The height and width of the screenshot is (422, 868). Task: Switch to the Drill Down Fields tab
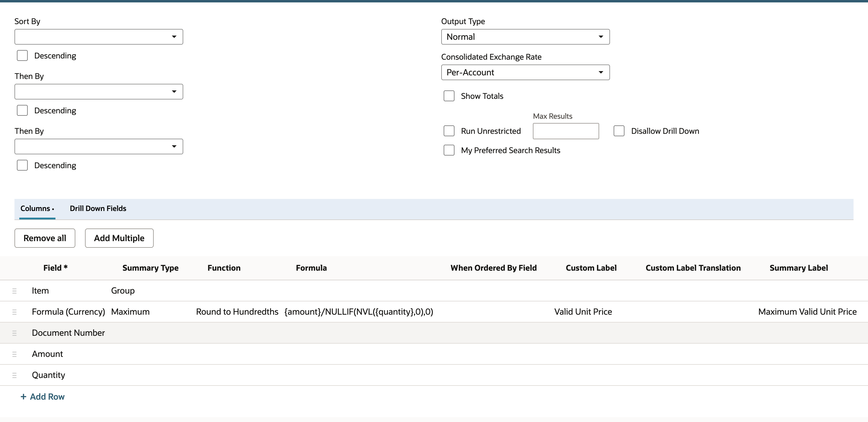click(x=98, y=209)
